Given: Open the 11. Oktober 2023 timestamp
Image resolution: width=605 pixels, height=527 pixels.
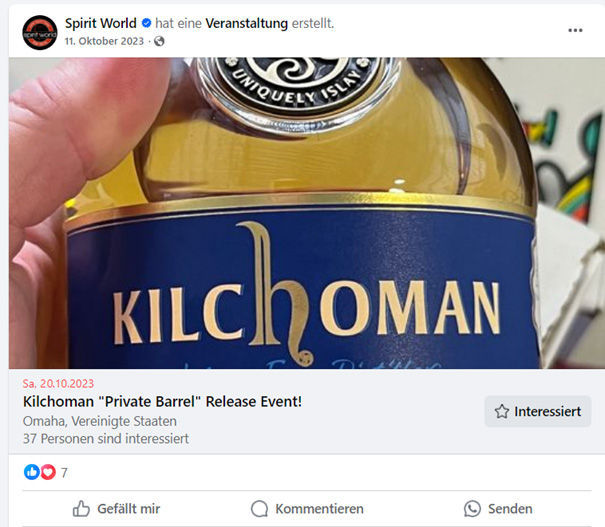Looking at the screenshot, I should coord(104,41).
